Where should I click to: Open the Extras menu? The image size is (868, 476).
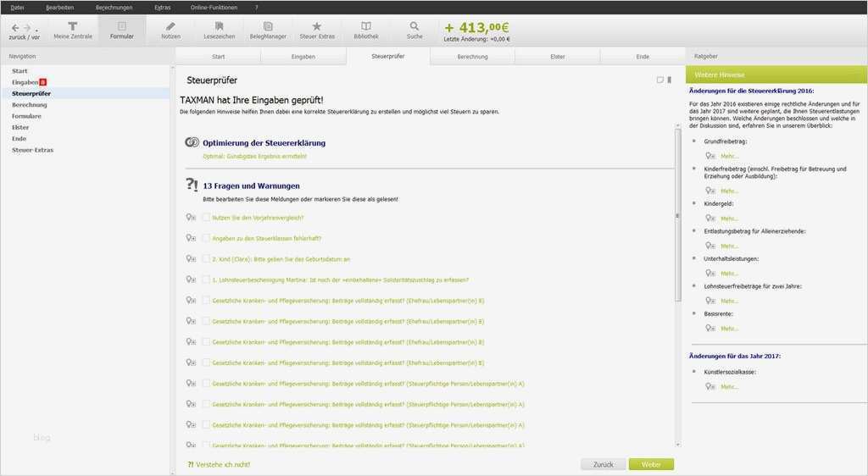click(163, 8)
